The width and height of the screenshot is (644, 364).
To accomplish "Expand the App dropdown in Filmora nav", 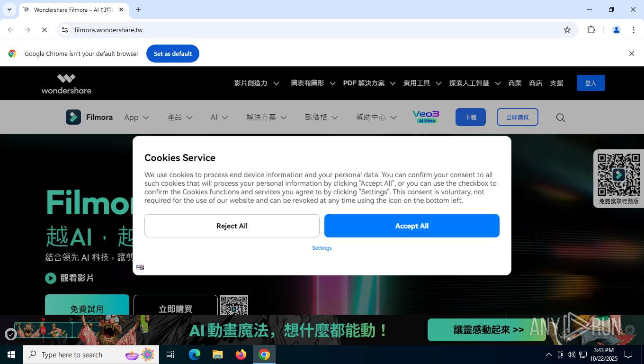I will pyautogui.click(x=136, y=117).
